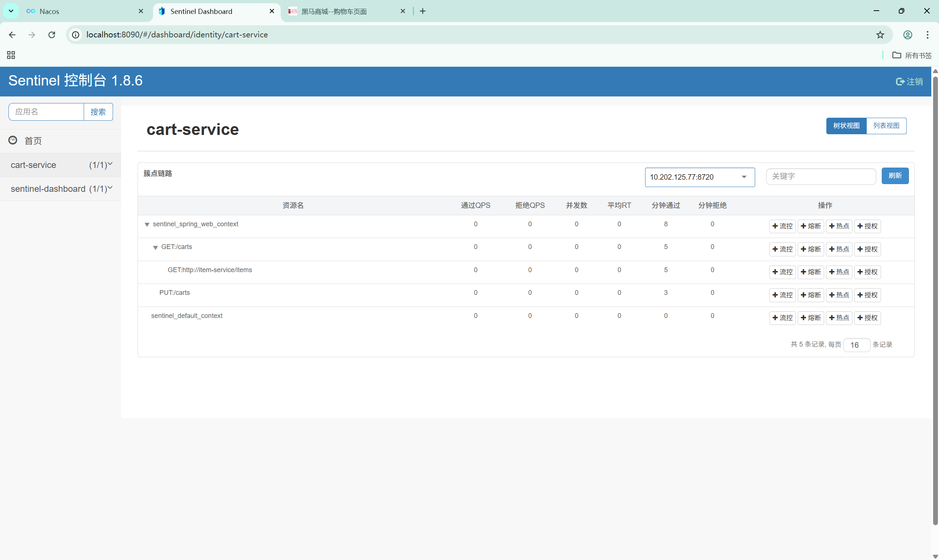Expand sentinel-dashboard sidebar app entry
Viewport: 939px width, 560px height.
61,189
